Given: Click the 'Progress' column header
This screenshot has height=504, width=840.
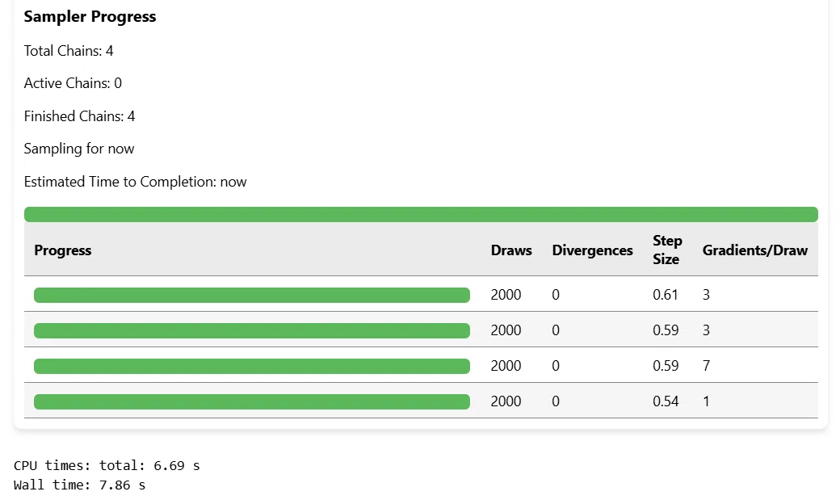Looking at the screenshot, I should [63, 250].
